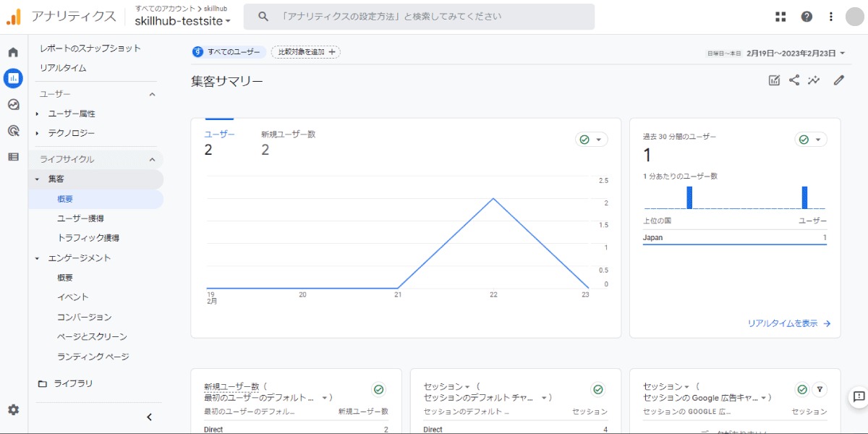
Task: Open レポートのスナップショット
Action: 90,48
